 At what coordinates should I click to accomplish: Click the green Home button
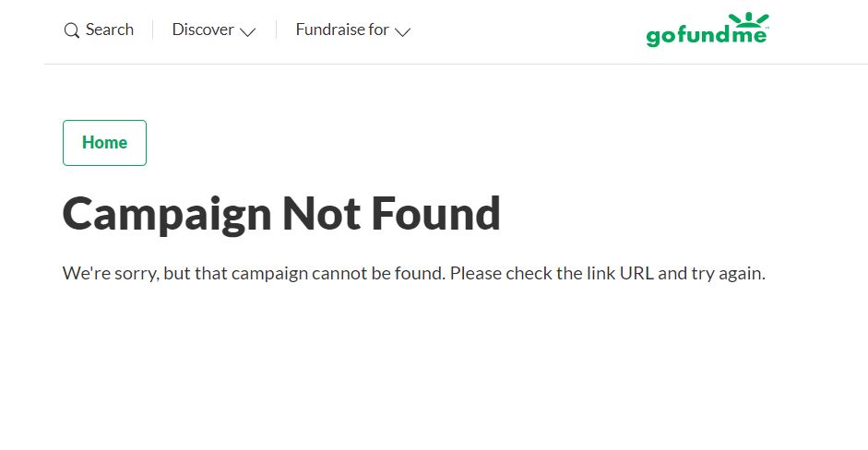tap(104, 143)
